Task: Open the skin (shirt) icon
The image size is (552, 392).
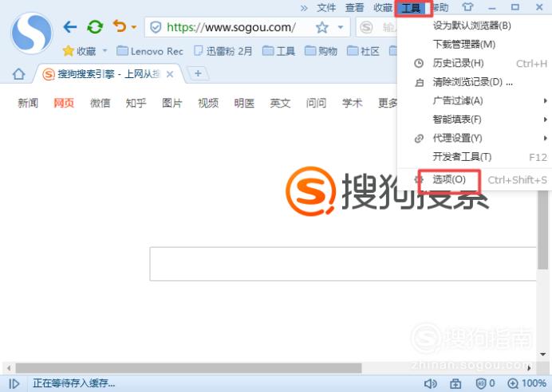Action: tap(468, 7)
